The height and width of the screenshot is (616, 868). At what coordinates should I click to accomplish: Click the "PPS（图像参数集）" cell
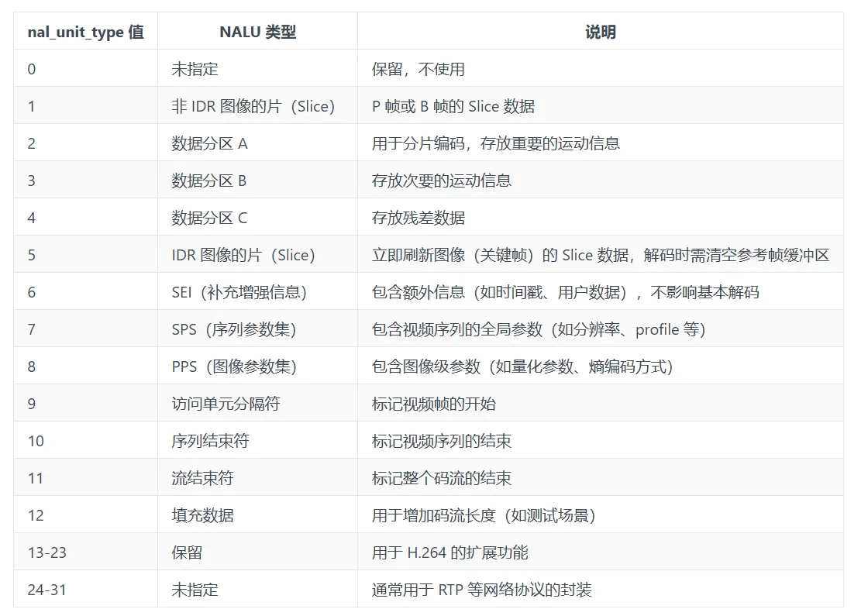click(234, 367)
